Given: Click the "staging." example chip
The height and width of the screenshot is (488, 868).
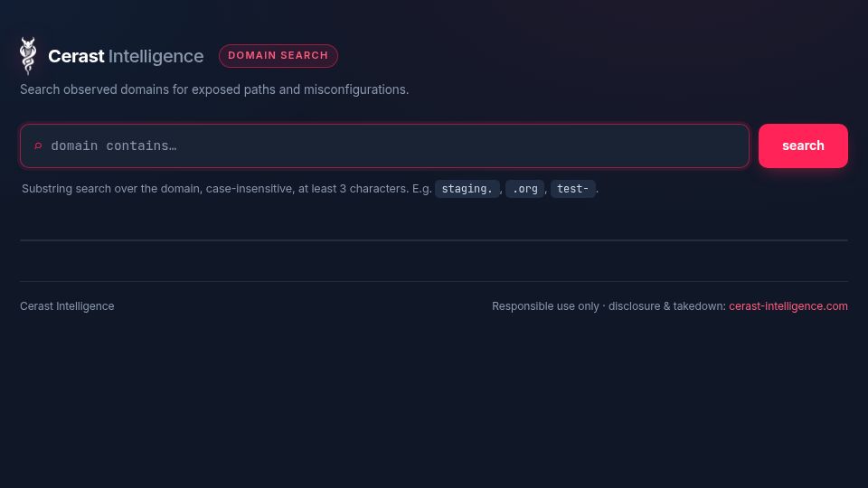Looking at the screenshot, I should click(x=467, y=189).
